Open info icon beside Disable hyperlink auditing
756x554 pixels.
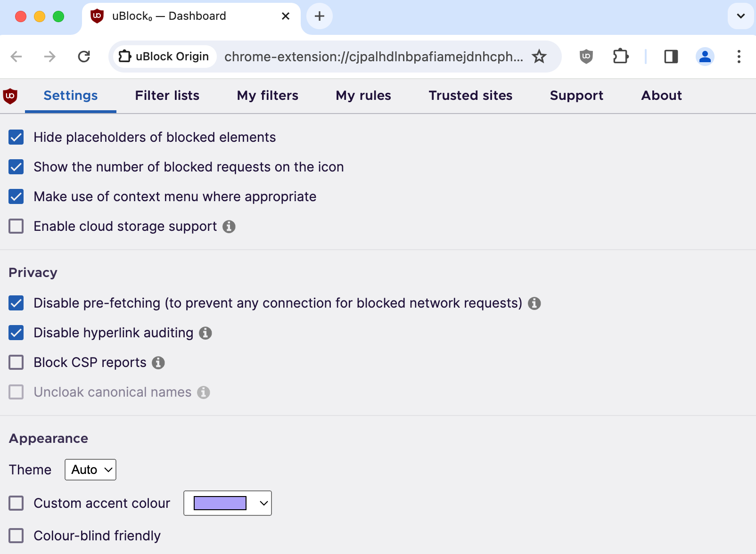[205, 333]
